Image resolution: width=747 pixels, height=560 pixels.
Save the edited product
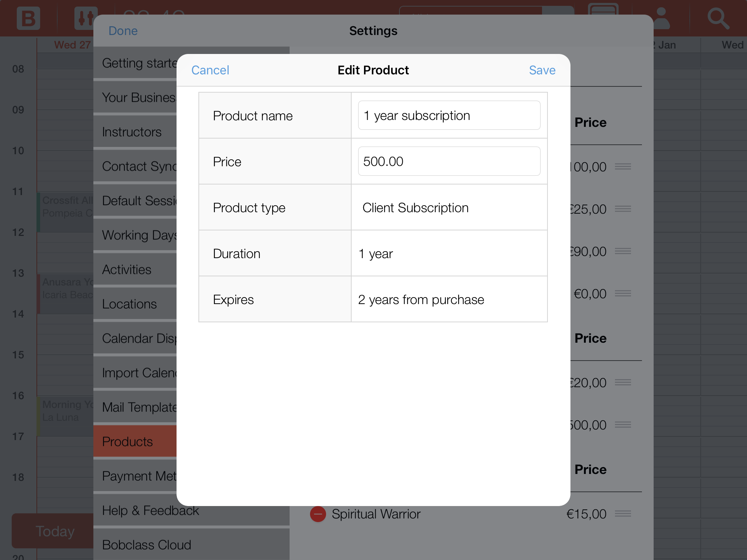coord(542,70)
